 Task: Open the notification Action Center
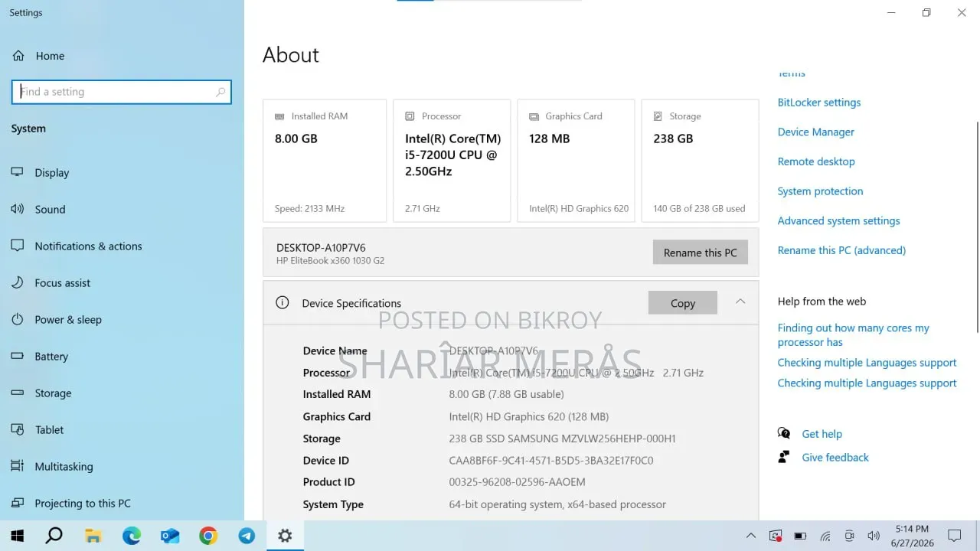click(955, 536)
